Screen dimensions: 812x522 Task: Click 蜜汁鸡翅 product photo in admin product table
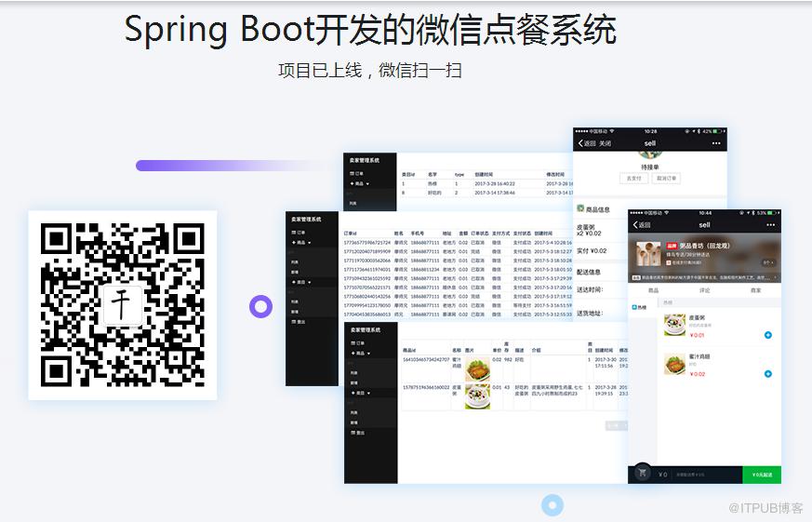click(x=477, y=369)
